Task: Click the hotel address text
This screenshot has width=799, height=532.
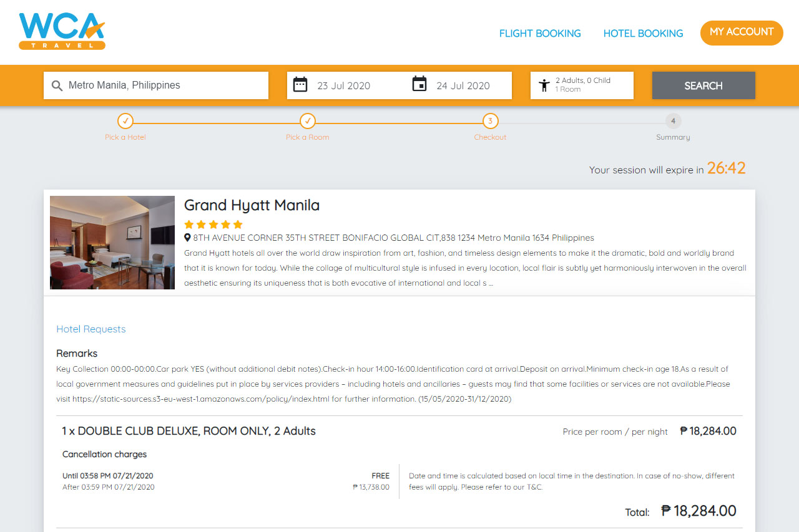Action: (x=393, y=238)
